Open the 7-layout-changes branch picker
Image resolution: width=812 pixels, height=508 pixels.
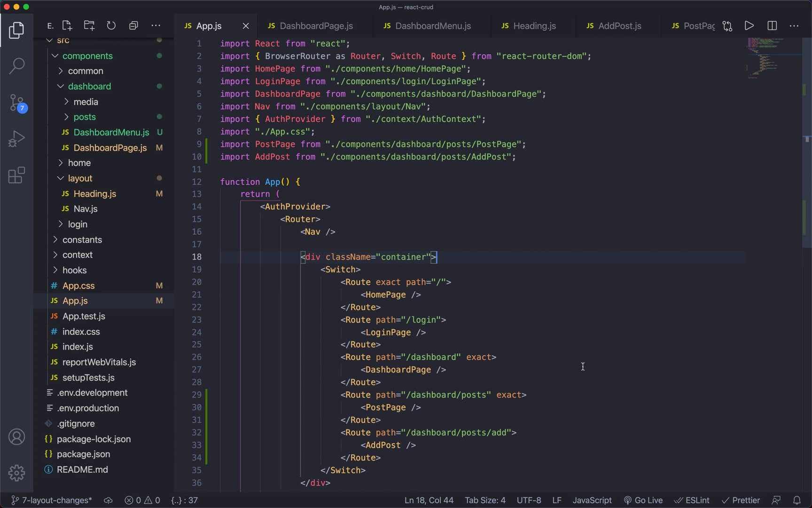[x=51, y=500]
